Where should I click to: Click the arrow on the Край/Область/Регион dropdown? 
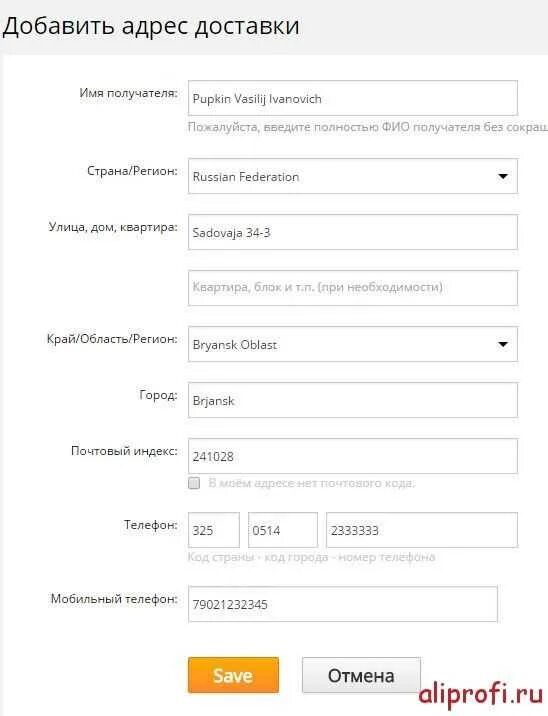503,344
